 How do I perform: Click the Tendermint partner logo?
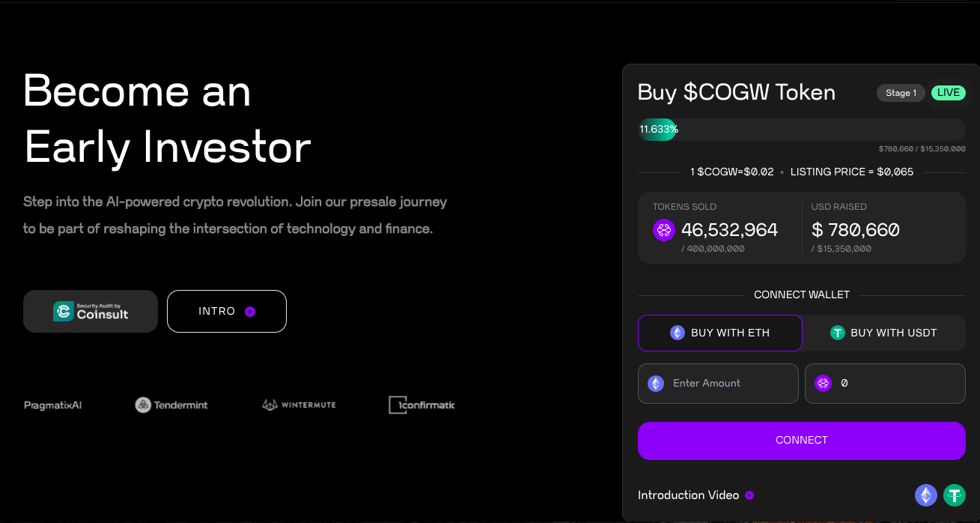[x=171, y=405]
